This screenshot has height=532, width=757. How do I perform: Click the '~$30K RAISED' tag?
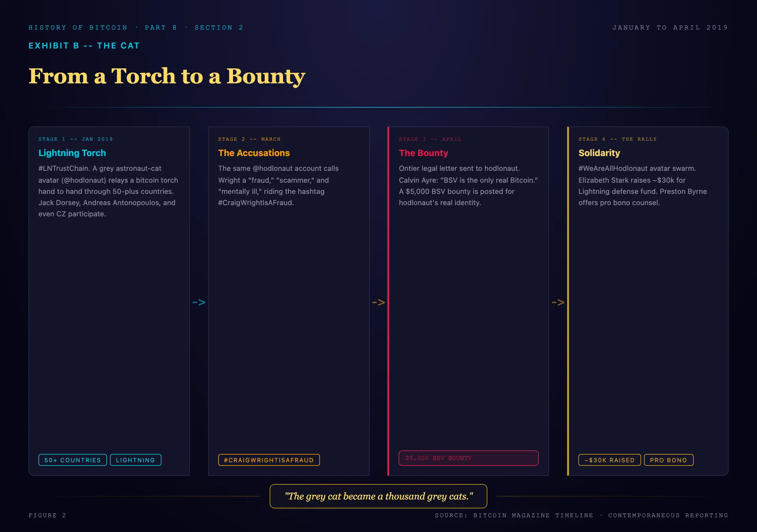tap(610, 460)
